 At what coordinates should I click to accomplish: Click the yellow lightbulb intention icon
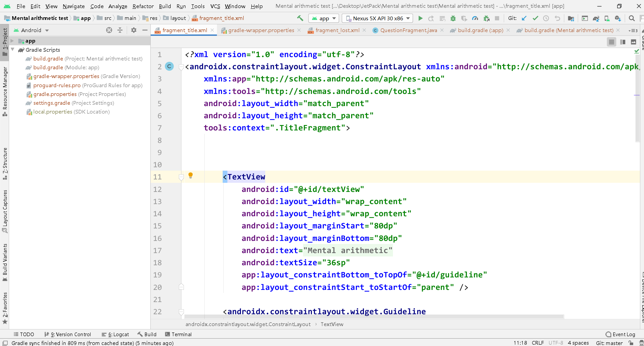[191, 175]
